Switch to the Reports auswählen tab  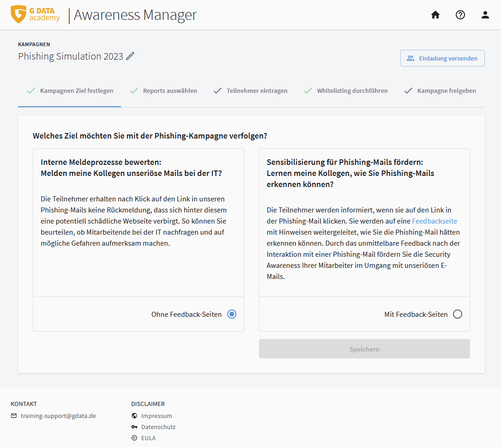pos(163,91)
